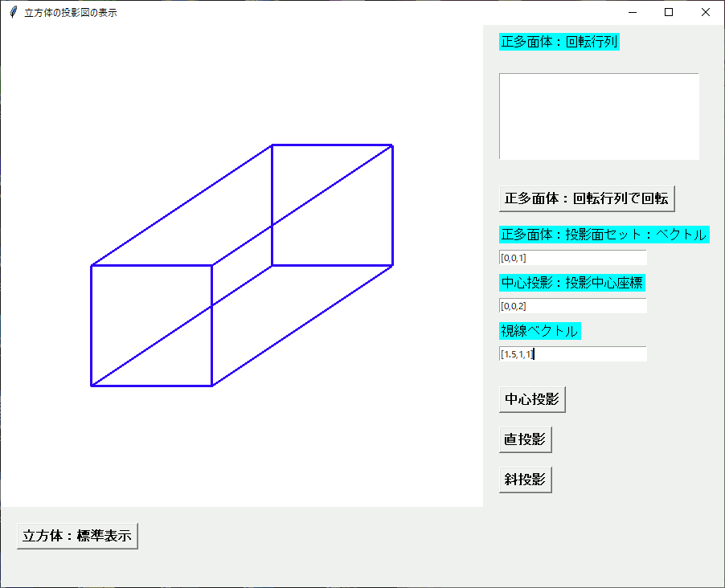
Task: Click the 正多面体：回転行列 label
Action: [x=559, y=42]
